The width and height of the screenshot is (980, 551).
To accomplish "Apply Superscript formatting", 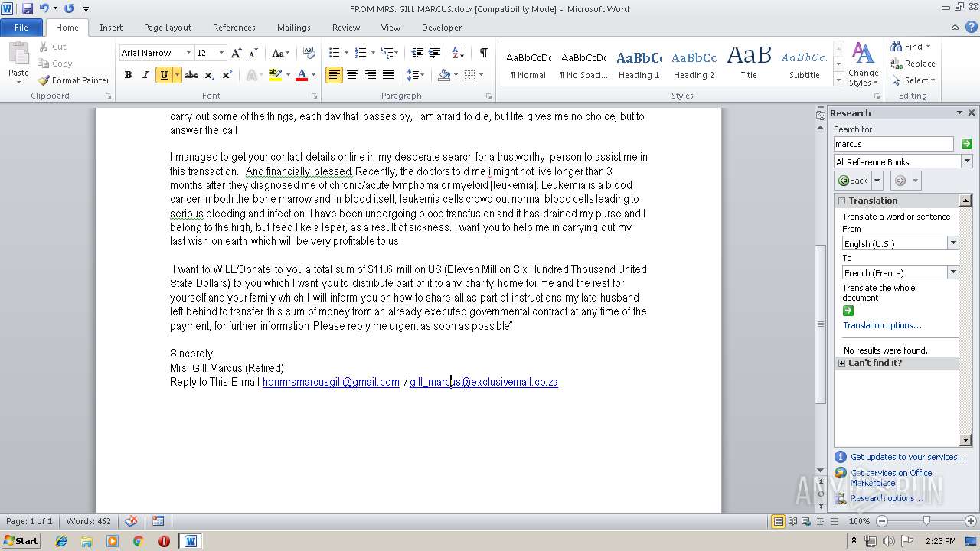I will tap(227, 75).
